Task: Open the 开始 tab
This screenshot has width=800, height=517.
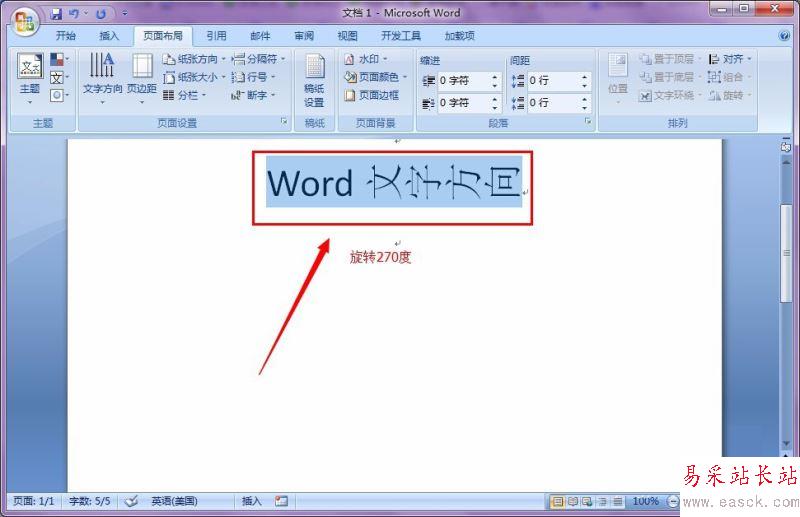Action: (66, 36)
